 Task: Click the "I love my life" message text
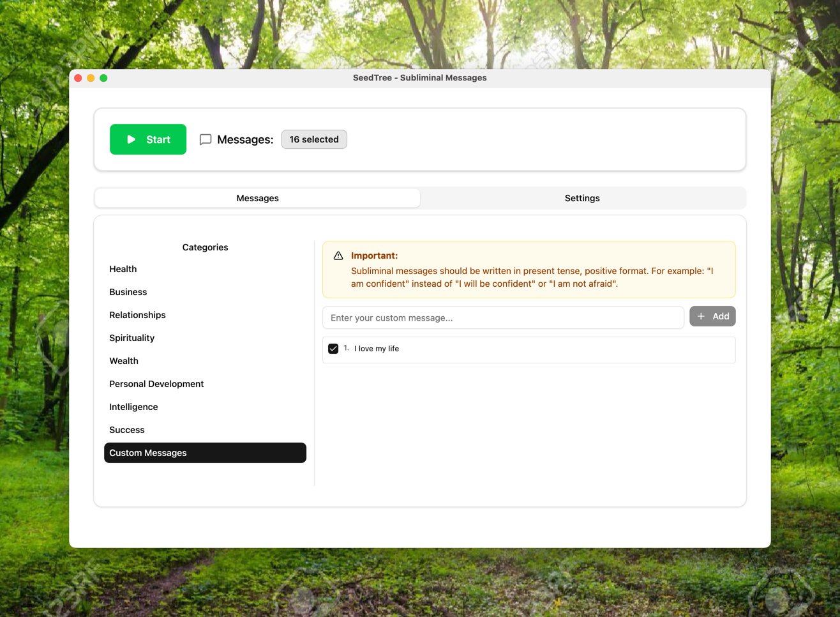click(377, 349)
